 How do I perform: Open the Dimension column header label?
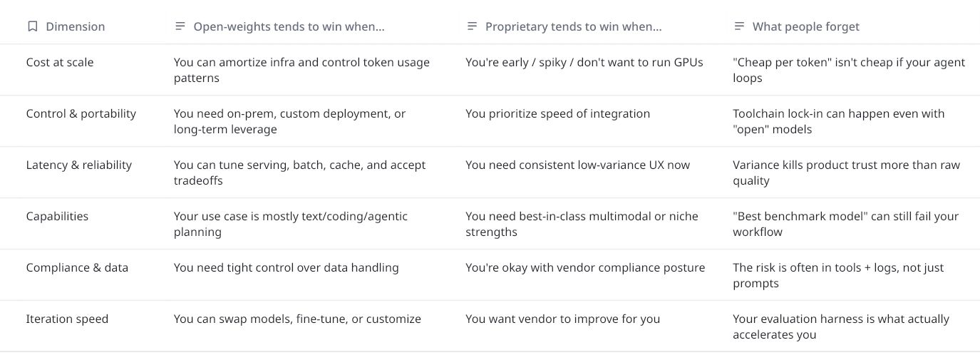coord(75,26)
